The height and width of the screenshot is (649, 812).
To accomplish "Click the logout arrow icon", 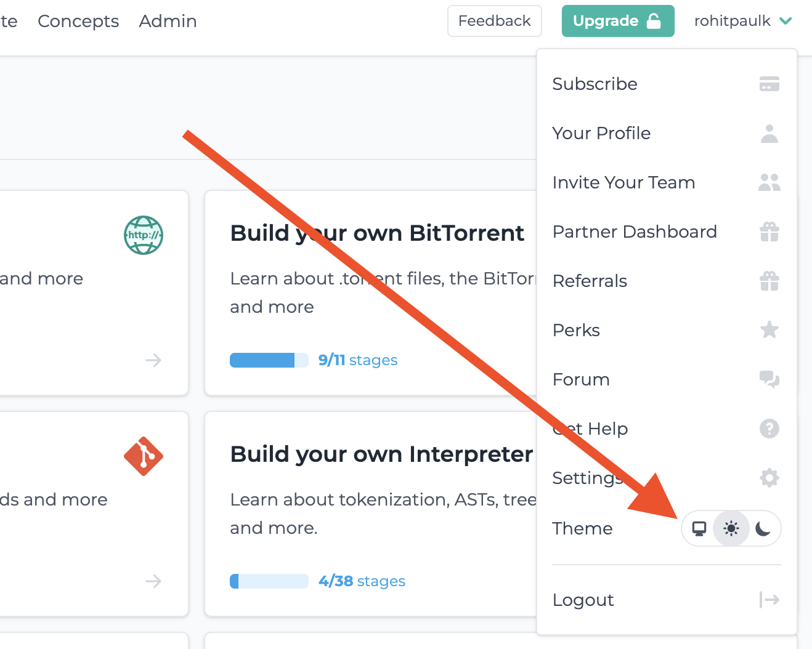I will tap(769, 600).
